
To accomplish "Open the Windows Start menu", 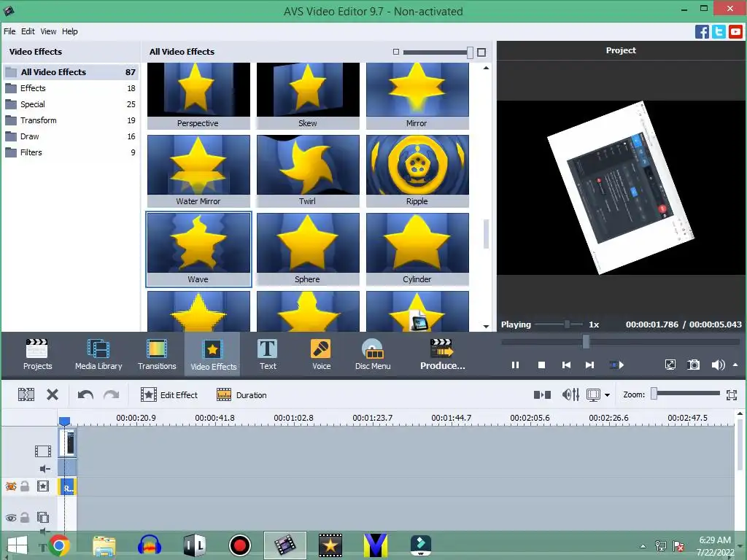I will [18, 545].
